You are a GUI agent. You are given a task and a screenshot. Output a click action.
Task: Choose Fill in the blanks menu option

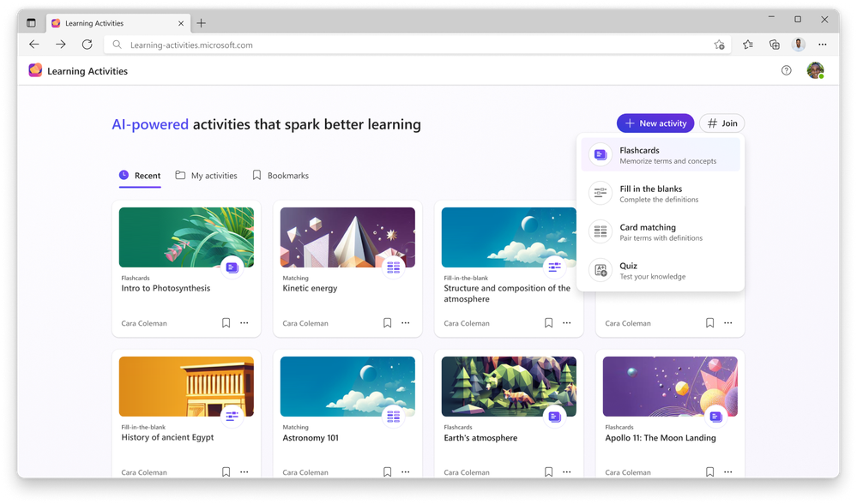[661, 194]
